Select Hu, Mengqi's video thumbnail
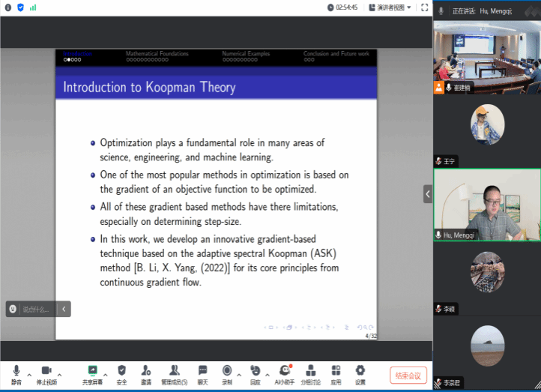 coord(487,203)
